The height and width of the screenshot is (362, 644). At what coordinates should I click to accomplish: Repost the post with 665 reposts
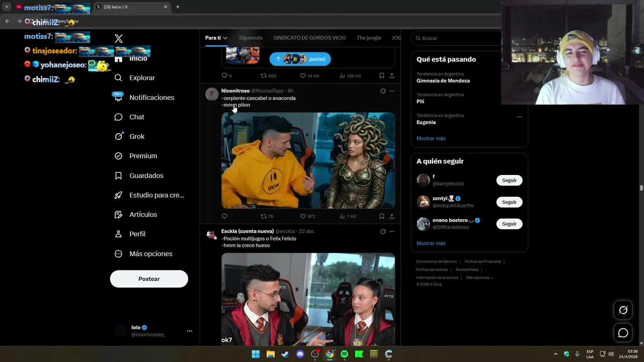(x=268, y=76)
